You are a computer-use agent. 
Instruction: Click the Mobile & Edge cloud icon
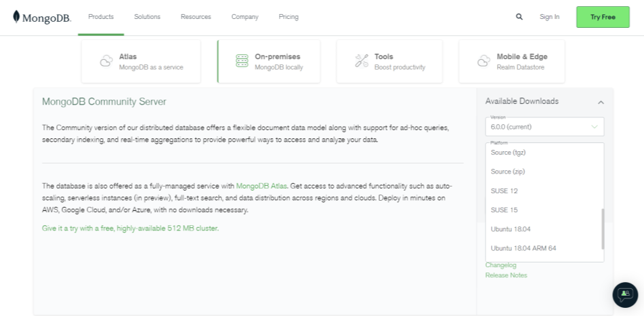coord(484,61)
